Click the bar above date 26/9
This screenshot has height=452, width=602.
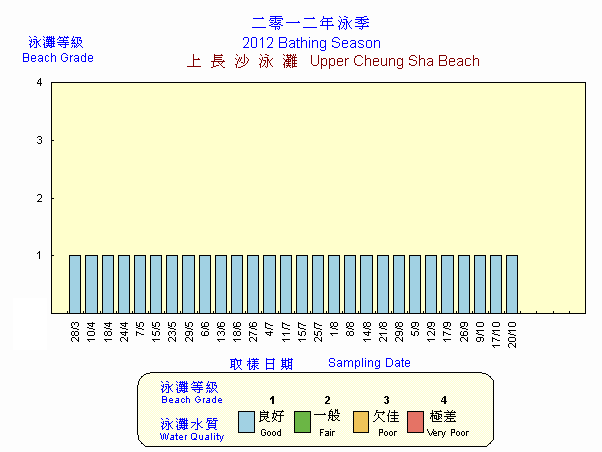(x=464, y=284)
